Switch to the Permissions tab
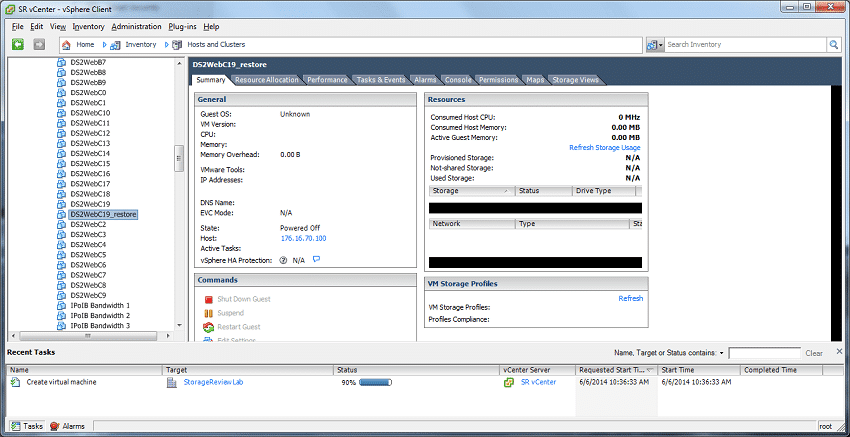 [x=498, y=80]
